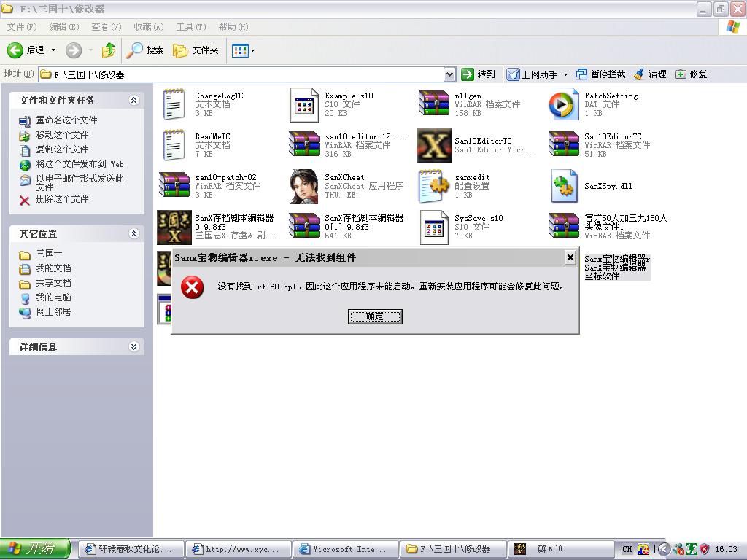Open the SanXCheat application icon
This screenshot has height=560, width=747.
(304, 187)
